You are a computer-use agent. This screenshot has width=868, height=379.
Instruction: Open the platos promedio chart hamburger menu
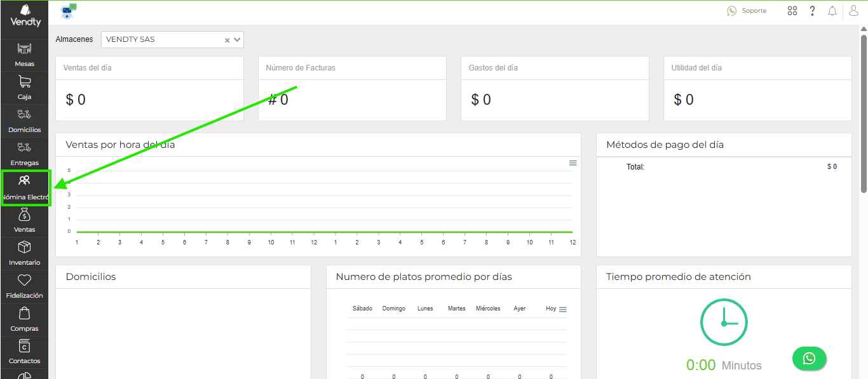(562, 310)
